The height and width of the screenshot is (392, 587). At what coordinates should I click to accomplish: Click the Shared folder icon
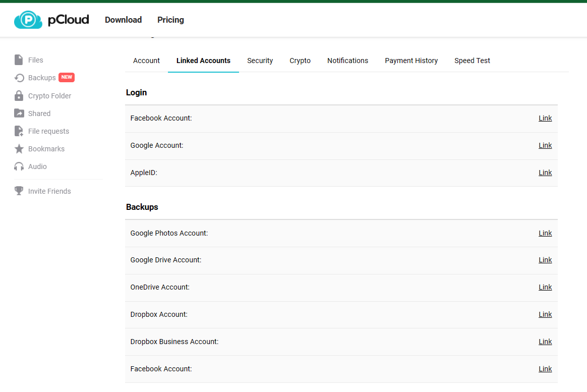click(x=19, y=113)
